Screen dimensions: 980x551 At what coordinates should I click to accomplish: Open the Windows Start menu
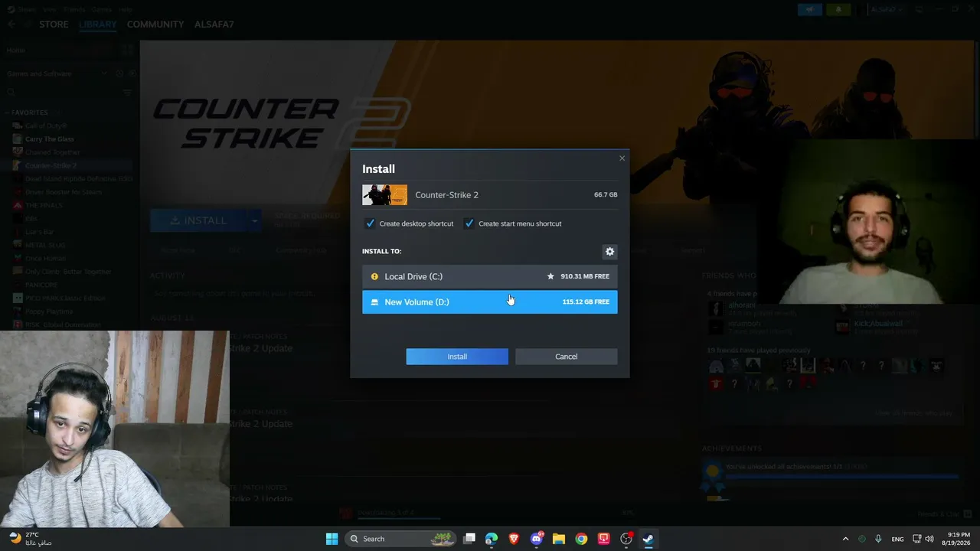332,539
